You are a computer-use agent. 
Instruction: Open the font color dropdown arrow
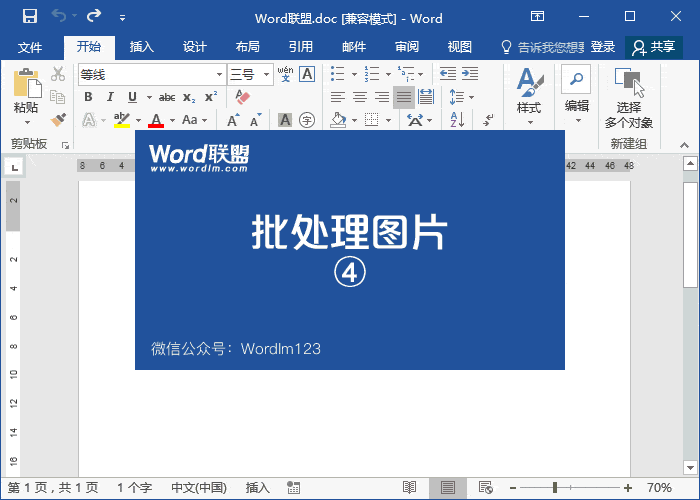(172, 120)
